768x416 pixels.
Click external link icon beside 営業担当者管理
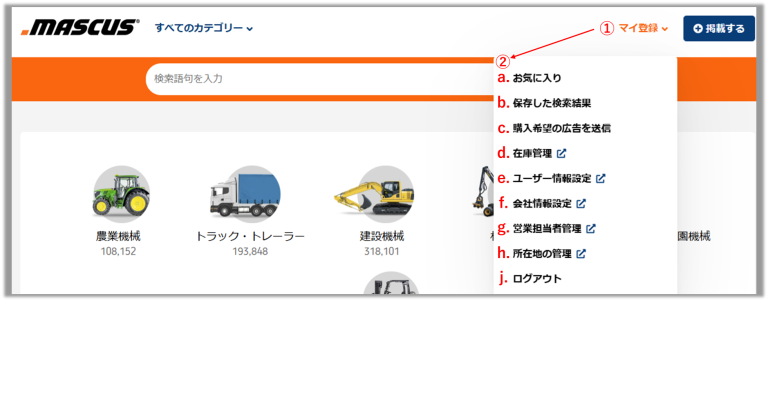pyautogui.click(x=591, y=228)
